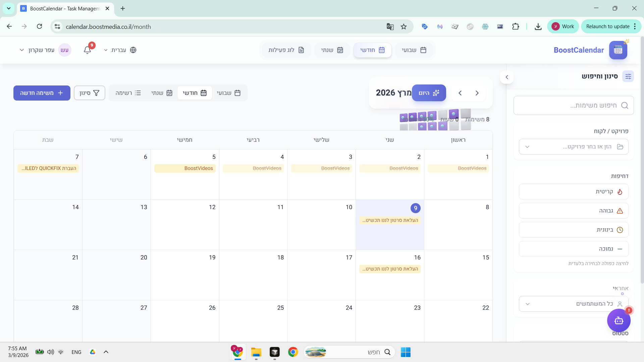Toggle the גבוהה urgency filter

coord(574,211)
